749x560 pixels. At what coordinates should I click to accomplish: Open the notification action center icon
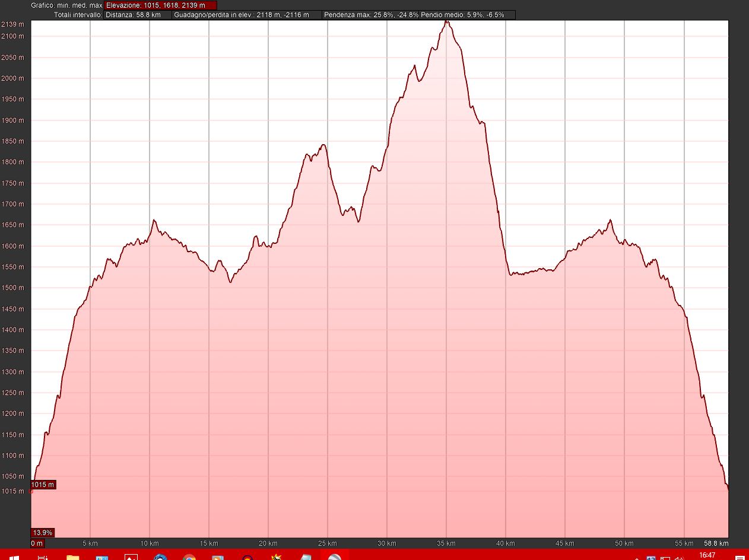740,558
